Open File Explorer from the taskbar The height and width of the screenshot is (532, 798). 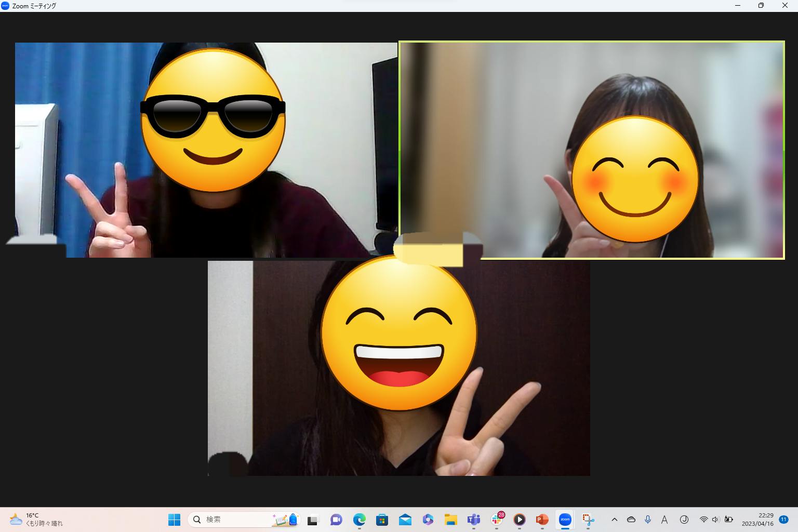tap(450, 520)
